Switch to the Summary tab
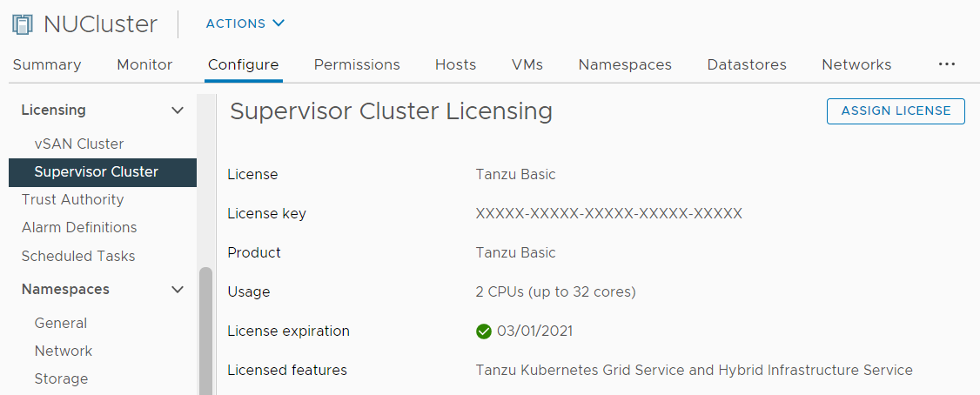 click(47, 65)
